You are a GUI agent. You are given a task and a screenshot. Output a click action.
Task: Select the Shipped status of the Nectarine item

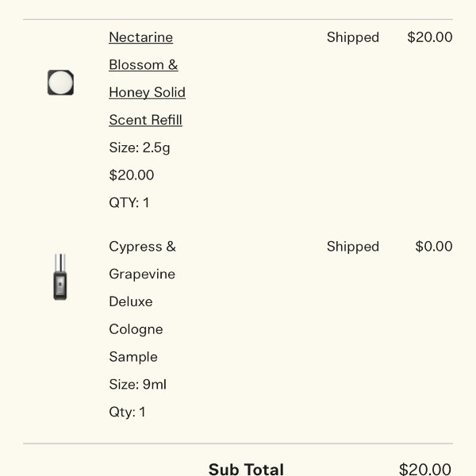point(353,37)
